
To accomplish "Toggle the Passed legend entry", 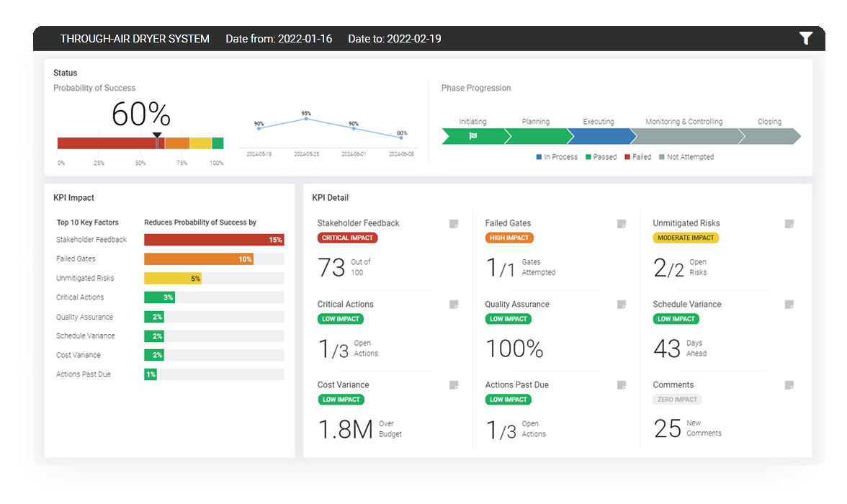I will coord(601,156).
